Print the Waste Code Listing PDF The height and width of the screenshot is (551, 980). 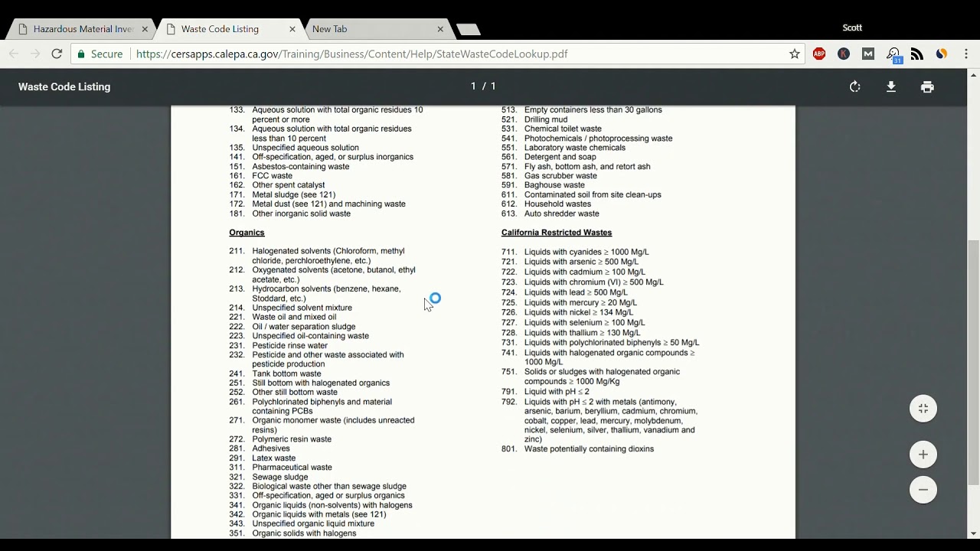pos(927,86)
